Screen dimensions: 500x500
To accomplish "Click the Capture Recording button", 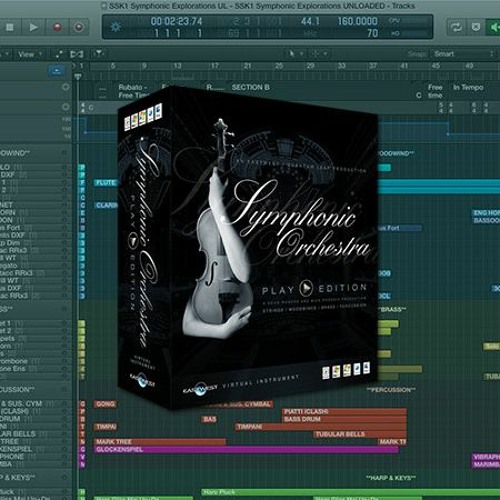I will [x=79, y=27].
